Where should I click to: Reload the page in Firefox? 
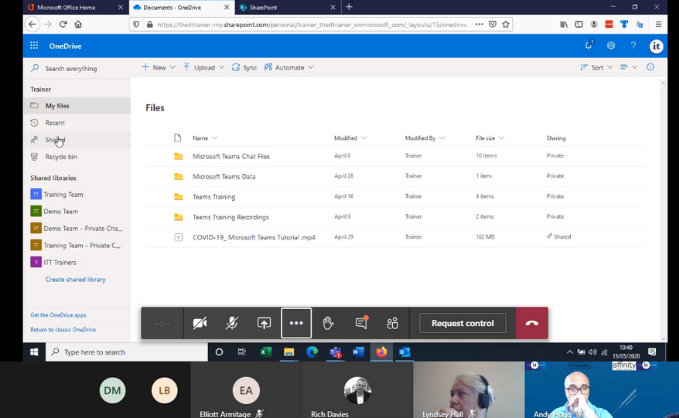pos(63,24)
